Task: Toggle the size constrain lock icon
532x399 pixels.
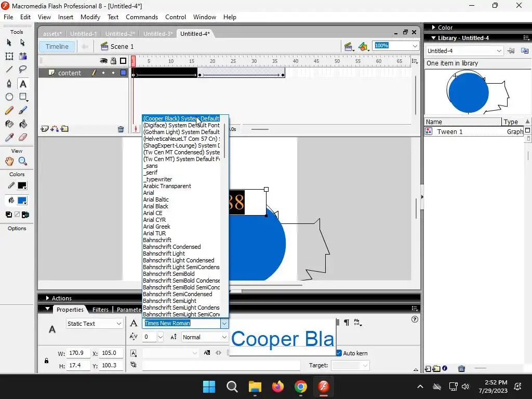Action: point(46,361)
